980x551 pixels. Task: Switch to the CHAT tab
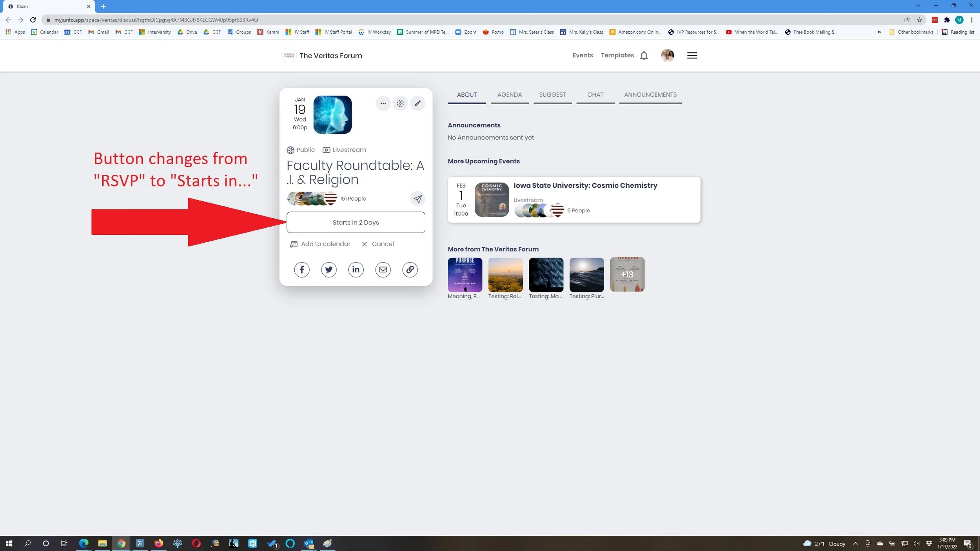point(595,95)
